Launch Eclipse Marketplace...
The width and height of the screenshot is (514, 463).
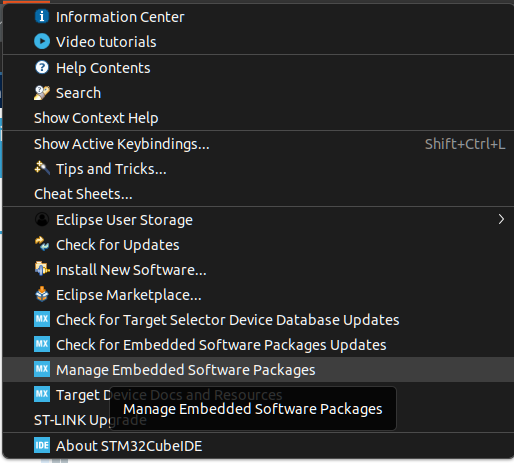tap(258, 295)
